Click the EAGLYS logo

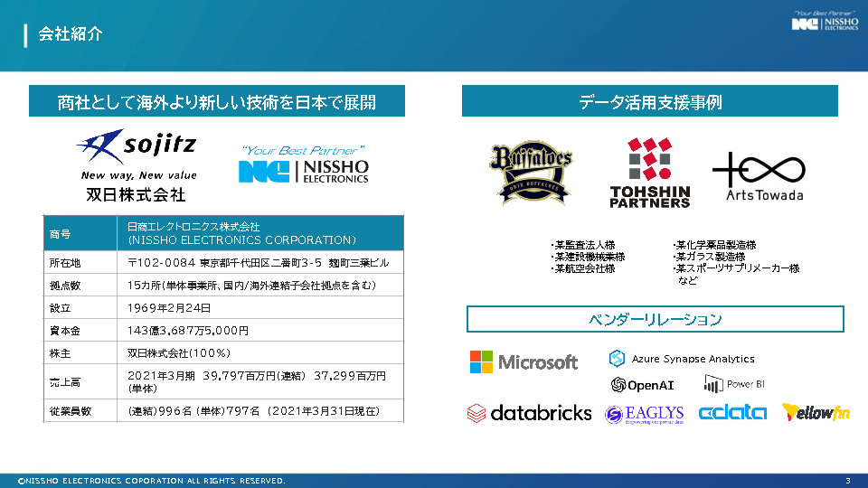[644, 414]
